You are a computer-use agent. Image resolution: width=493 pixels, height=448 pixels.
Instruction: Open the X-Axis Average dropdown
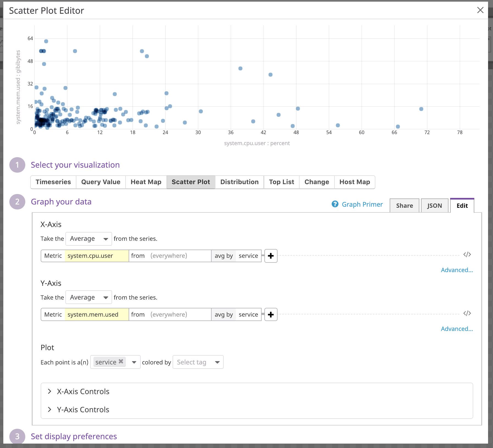click(x=88, y=239)
